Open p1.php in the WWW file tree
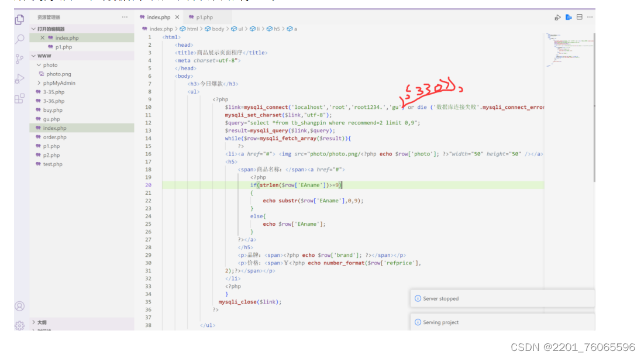The image size is (644, 358). pos(51,146)
